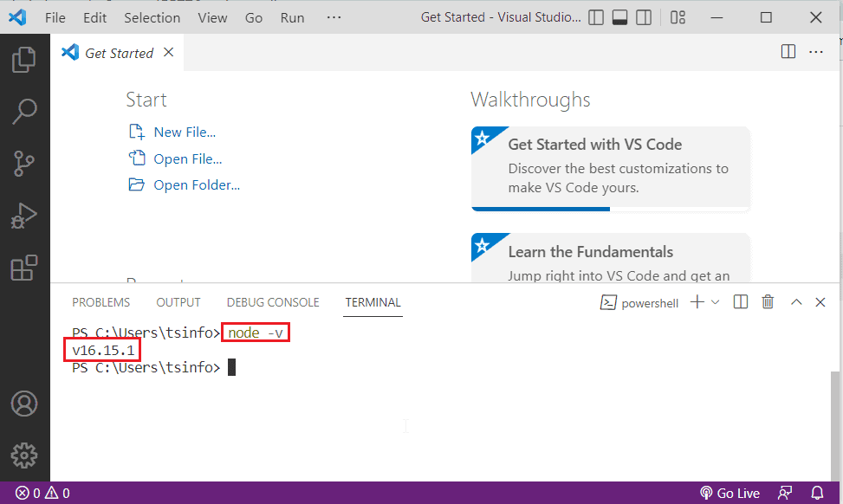Show more menu bar items ellipsis

pos(334,17)
